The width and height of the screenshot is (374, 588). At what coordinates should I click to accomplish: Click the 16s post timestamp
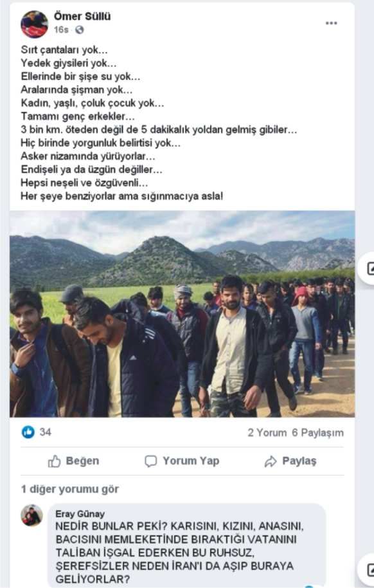61,30
